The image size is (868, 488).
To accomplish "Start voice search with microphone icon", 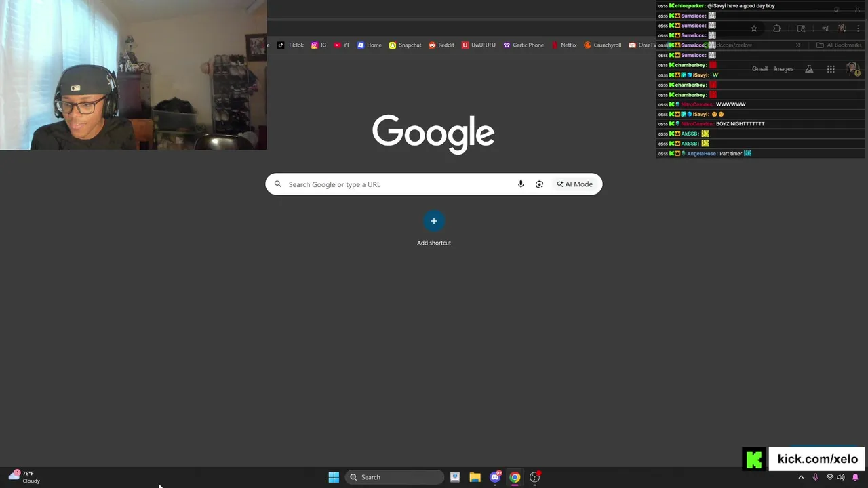I will pyautogui.click(x=521, y=184).
